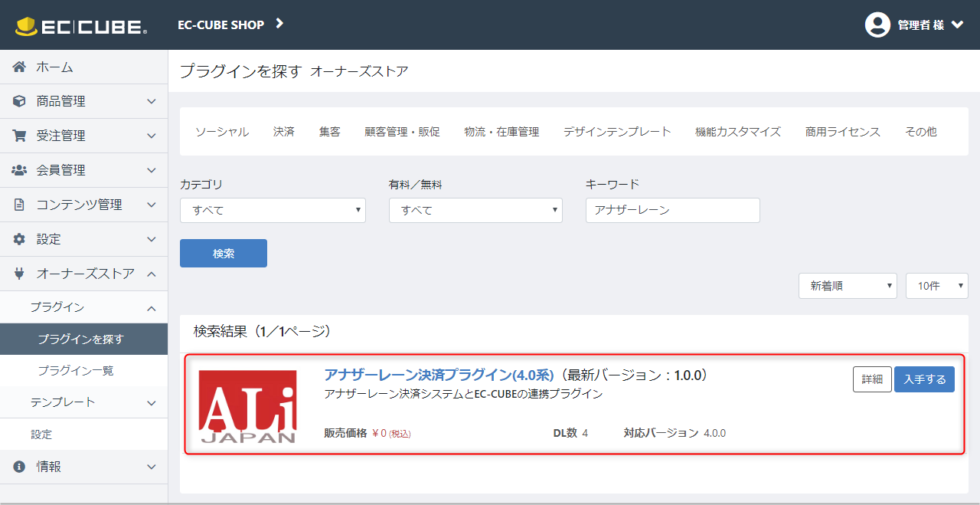This screenshot has height=505, width=980.
Task: Click the キーワード input field
Action: 673,210
